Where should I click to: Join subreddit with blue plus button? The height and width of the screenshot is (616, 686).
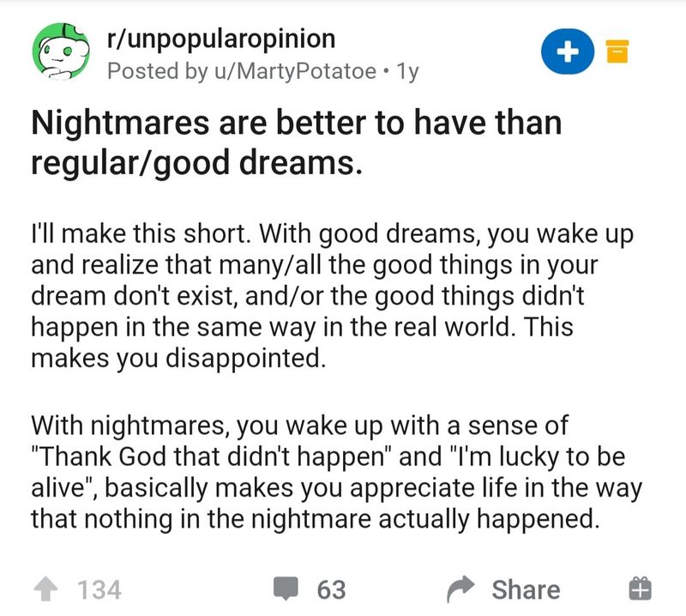[565, 52]
